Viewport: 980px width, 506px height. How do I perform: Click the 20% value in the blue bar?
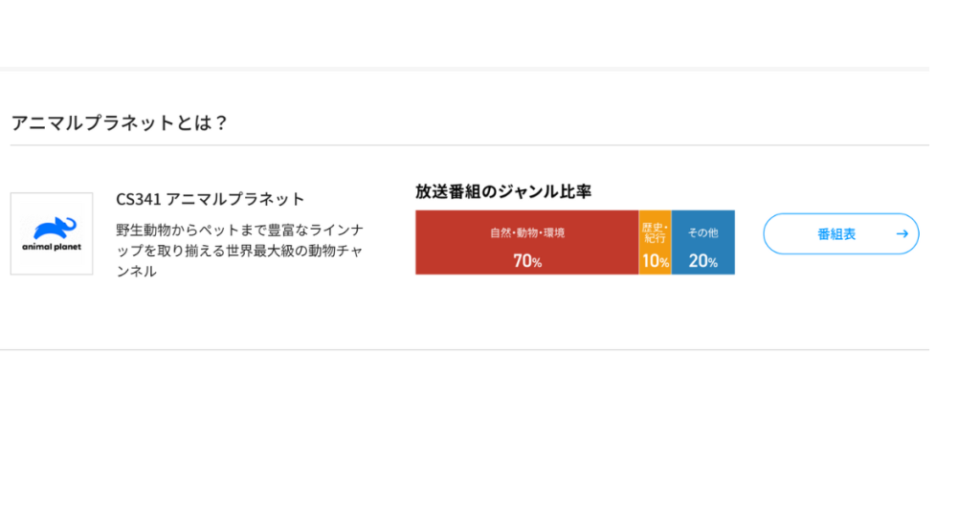pos(703,260)
